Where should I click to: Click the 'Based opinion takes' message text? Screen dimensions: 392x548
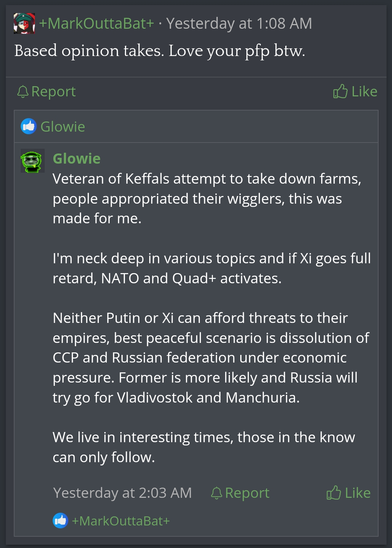click(159, 51)
